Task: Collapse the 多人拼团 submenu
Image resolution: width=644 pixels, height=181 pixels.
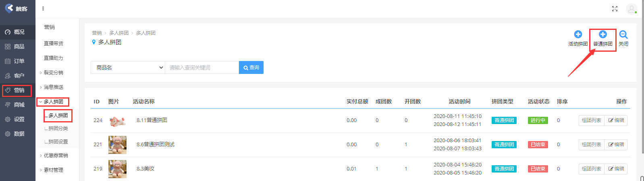Action: [53, 102]
